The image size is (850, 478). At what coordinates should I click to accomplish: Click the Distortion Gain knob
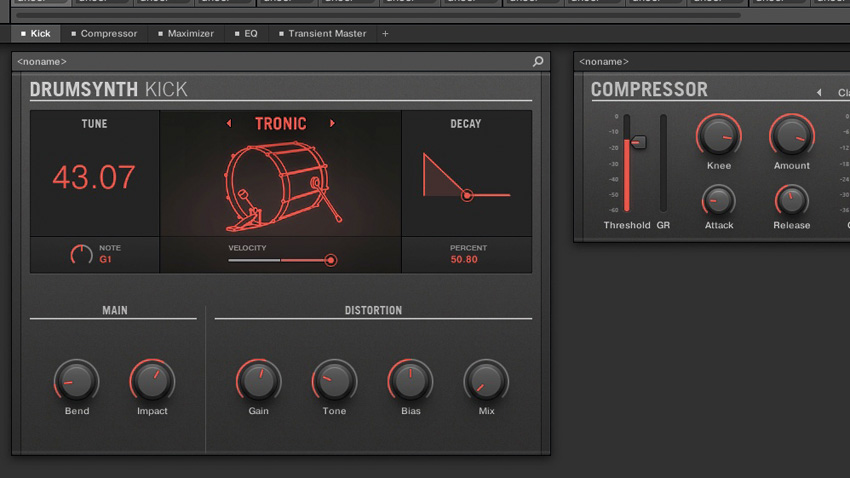tap(259, 381)
